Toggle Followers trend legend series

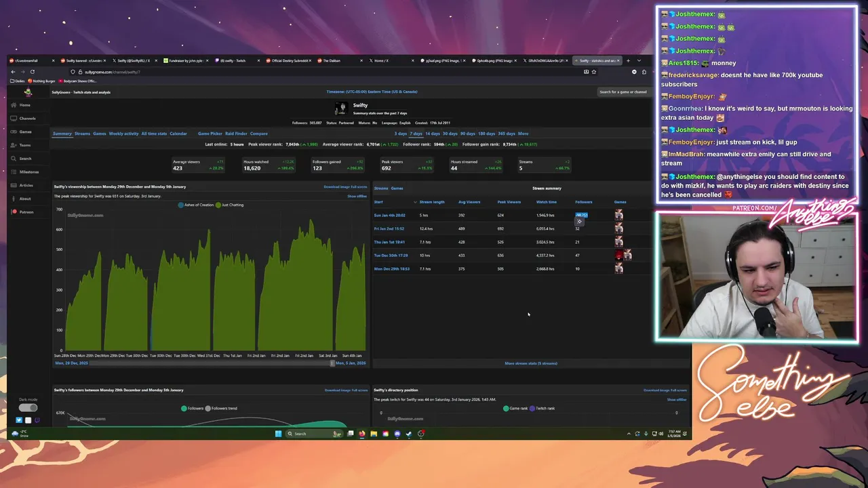coord(221,408)
